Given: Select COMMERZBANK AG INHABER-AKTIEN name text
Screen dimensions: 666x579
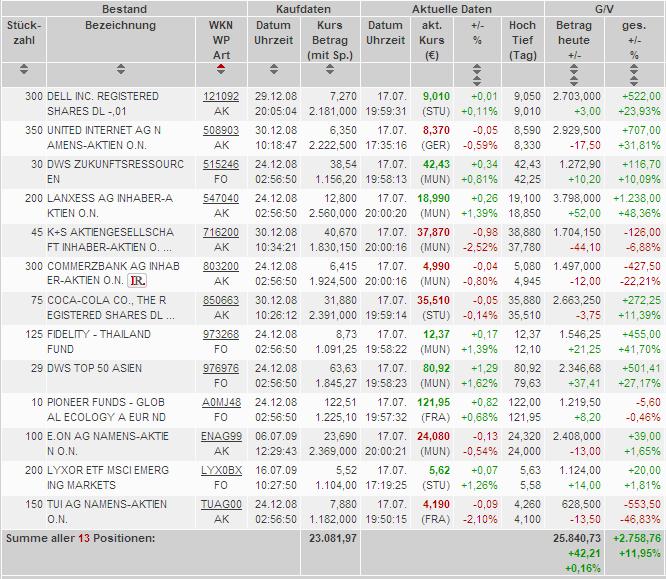Looking at the screenshot, I should click(113, 274).
